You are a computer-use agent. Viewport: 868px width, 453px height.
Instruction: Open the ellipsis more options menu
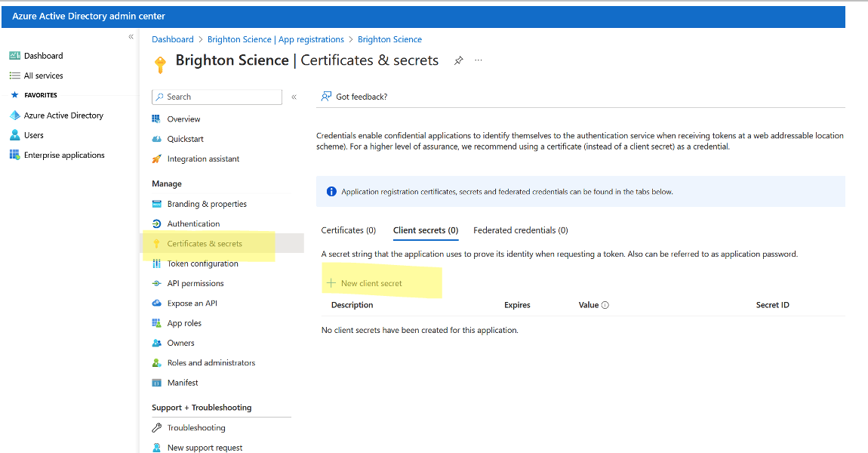(478, 60)
